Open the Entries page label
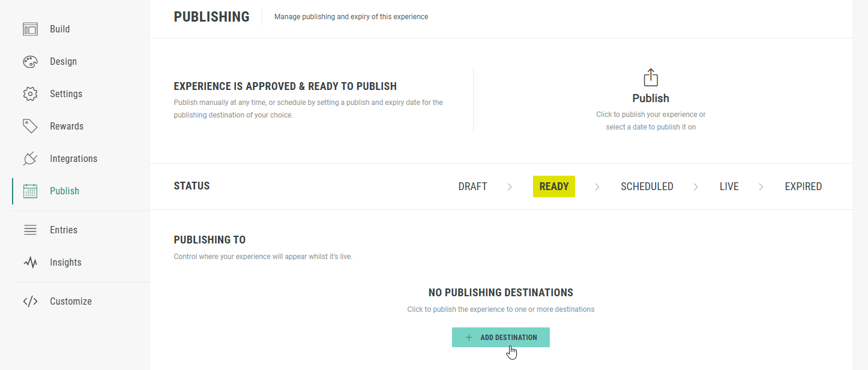Screen dimensions: 868x370 pos(64,230)
